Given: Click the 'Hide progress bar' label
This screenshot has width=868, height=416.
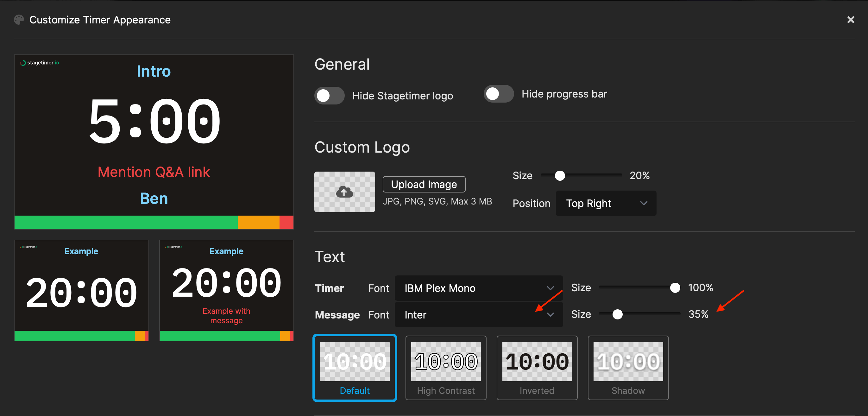Looking at the screenshot, I should (x=564, y=94).
